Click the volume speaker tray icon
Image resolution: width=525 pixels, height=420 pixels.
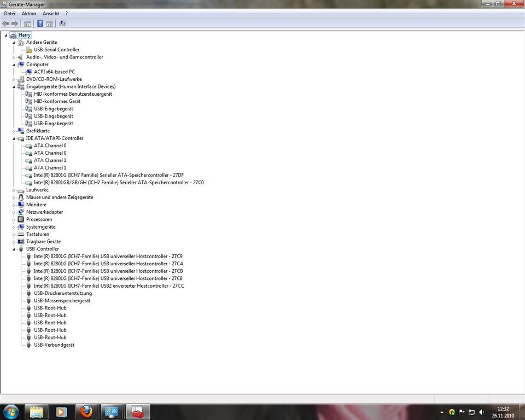tap(481, 412)
